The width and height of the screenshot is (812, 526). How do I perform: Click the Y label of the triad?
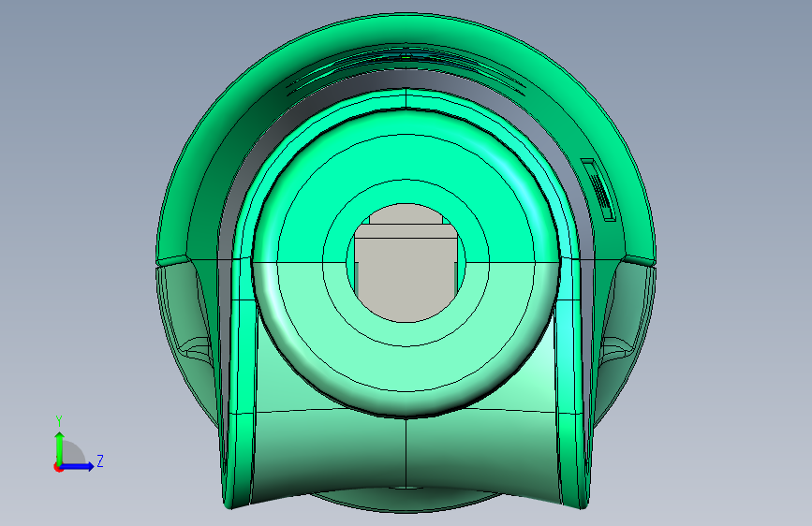click(x=59, y=421)
